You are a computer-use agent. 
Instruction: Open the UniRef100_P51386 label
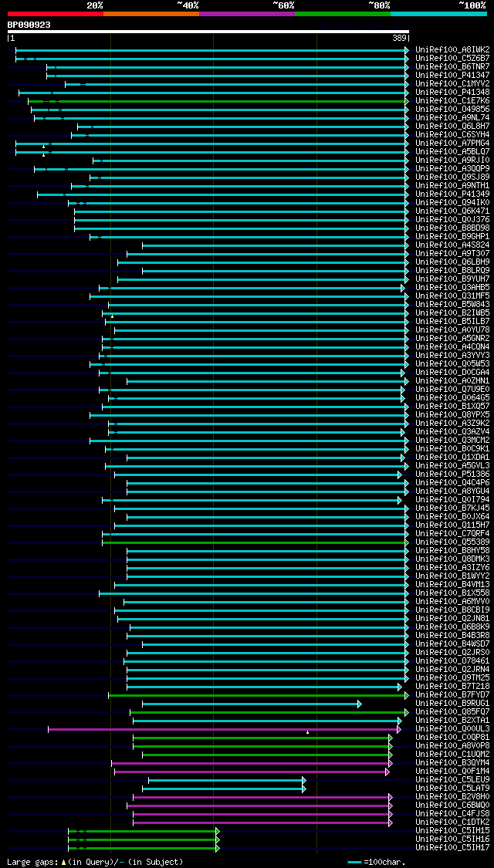pos(452,475)
